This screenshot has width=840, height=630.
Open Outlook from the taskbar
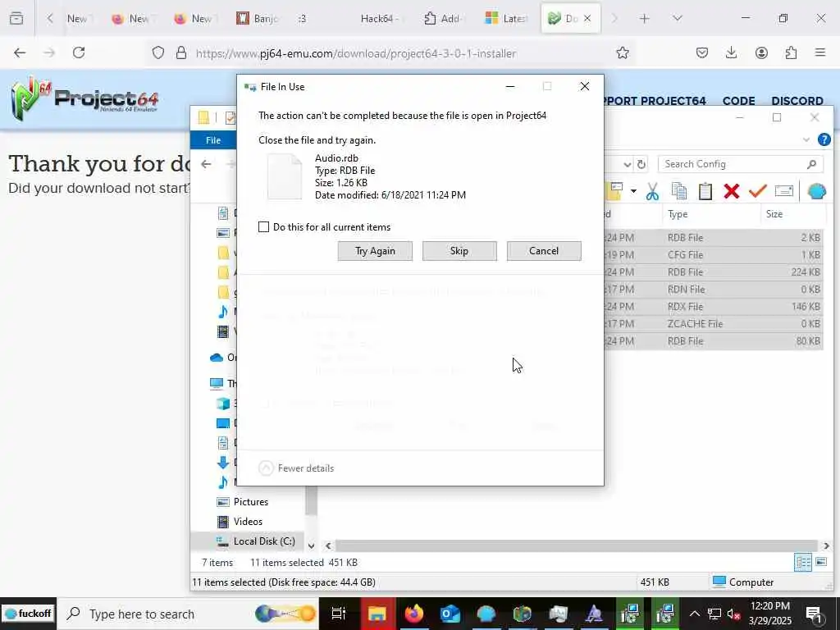point(450,614)
